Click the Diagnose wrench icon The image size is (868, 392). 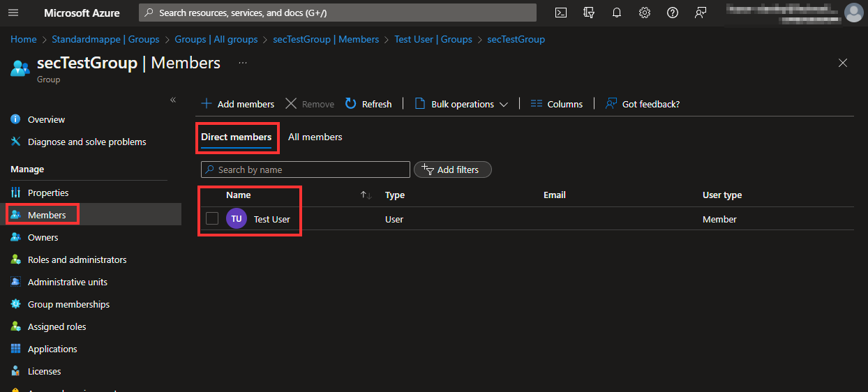pos(15,142)
